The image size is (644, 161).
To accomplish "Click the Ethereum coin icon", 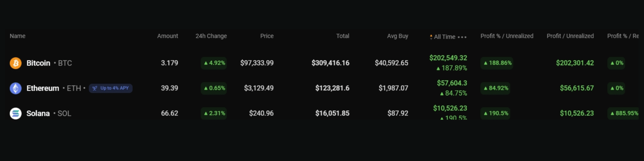I will coord(15,88).
